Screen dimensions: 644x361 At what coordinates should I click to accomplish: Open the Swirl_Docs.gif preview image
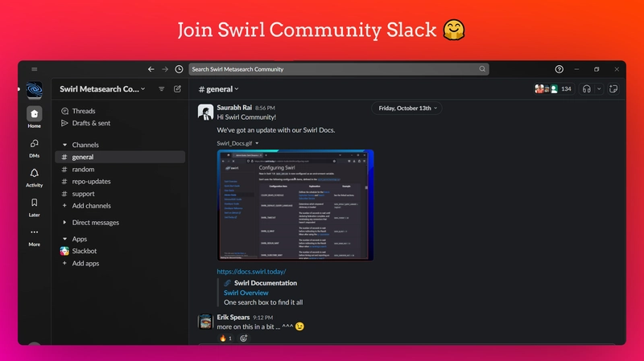295,205
